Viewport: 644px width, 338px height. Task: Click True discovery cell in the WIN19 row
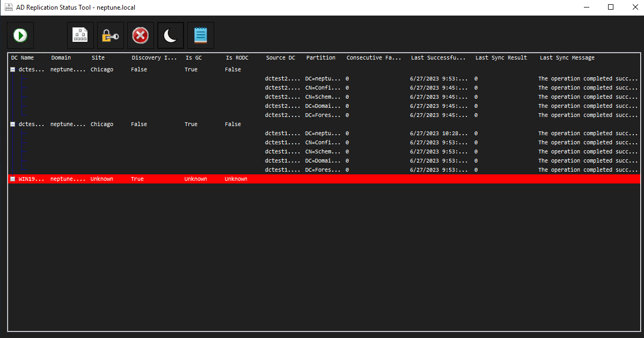pyautogui.click(x=137, y=179)
